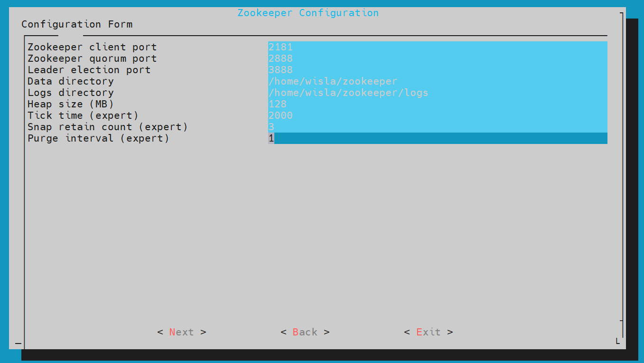Edit the Zookeeper client port field 2181
Image resolution: width=644 pixels, height=363 pixels.
point(438,47)
